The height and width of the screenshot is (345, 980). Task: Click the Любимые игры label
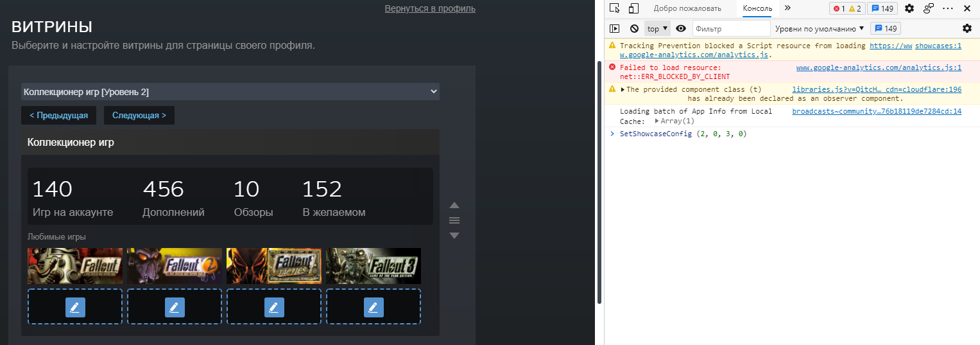(56, 237)
